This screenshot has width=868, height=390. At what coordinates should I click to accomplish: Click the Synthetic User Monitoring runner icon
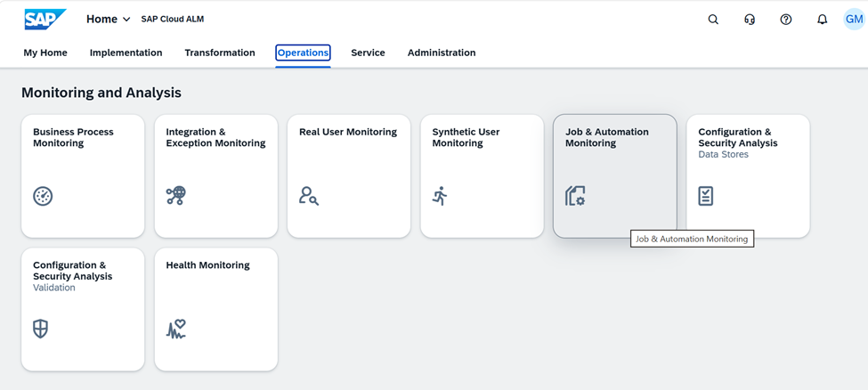coord(440,196)
